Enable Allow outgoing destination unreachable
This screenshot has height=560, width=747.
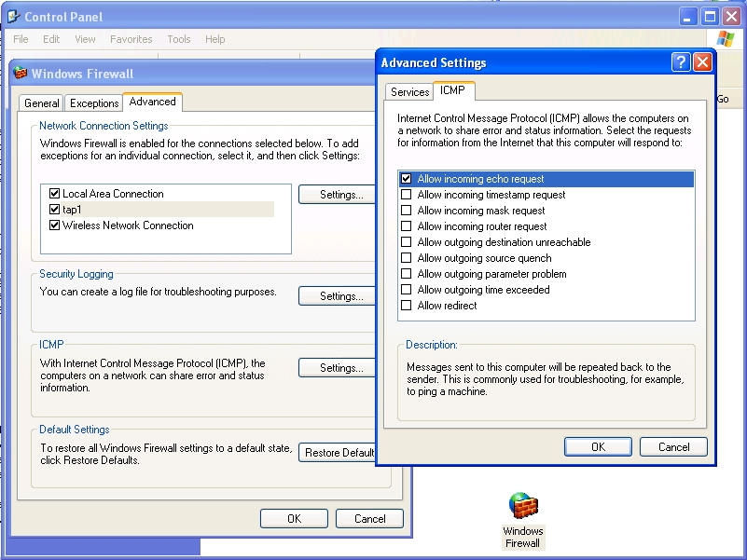pos(406,242)
